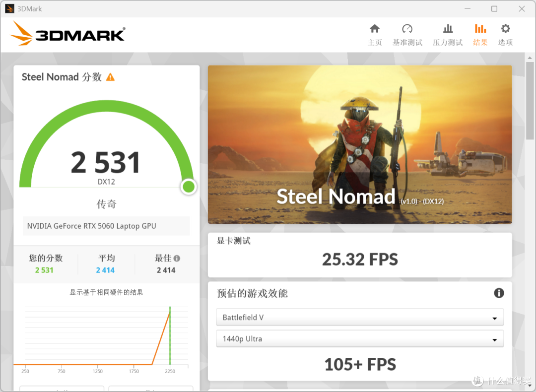Open the Battlefield V game dropdown

(x=360, y=317)
